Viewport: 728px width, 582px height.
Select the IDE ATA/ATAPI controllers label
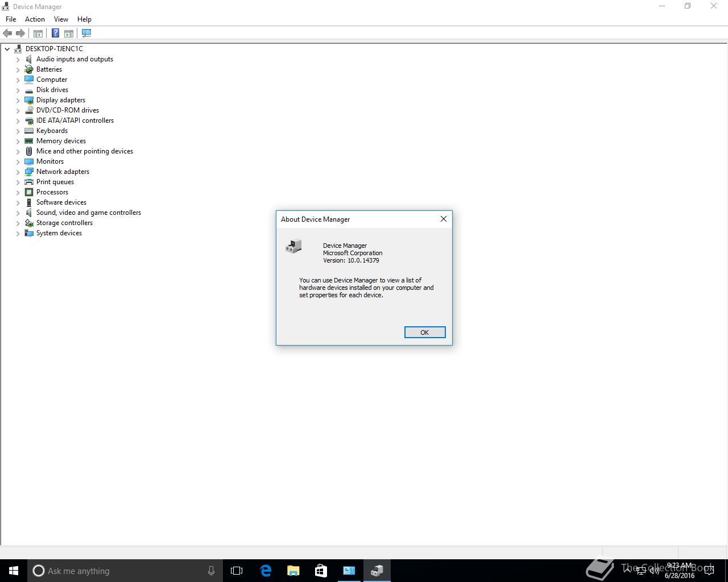tap(75, 120)
